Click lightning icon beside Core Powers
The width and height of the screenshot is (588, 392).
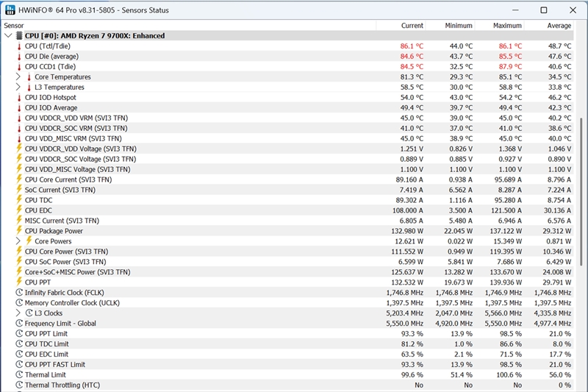(29, 240)
